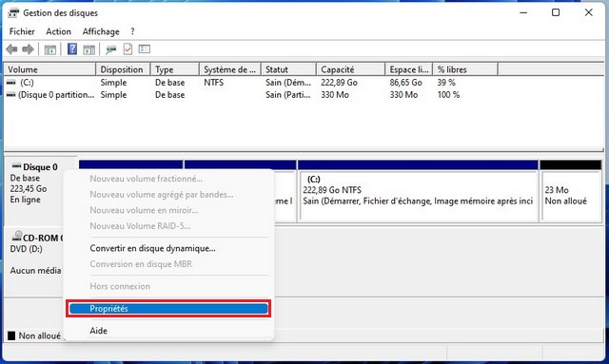The image size is (609, 364).
Task: Click the Gestion des disques title icon
Action: (13, 12)
